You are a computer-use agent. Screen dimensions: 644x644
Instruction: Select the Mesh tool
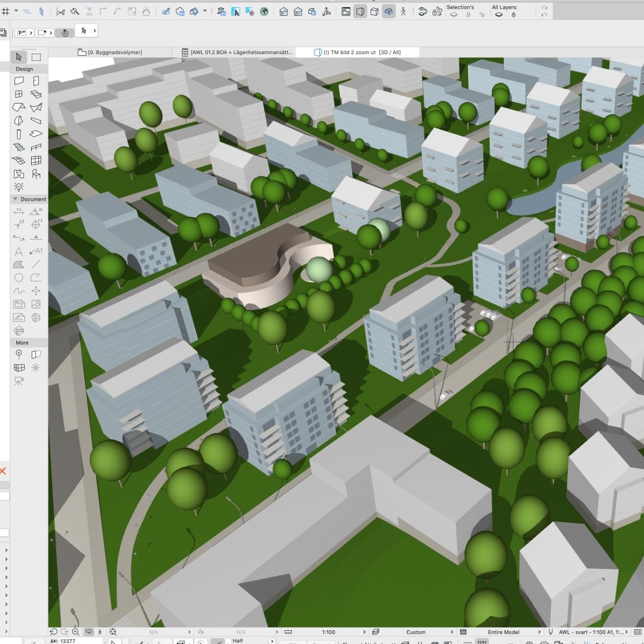click(x=19, y=160)
